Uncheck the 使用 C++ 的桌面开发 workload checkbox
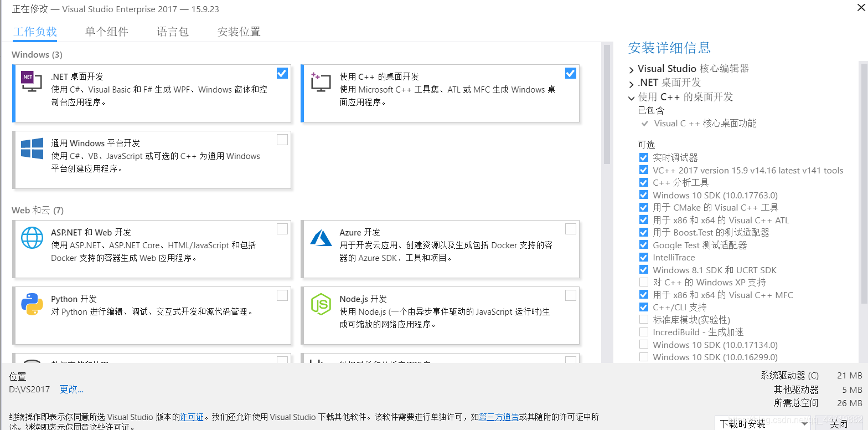Image resolution: width=868 pixels, height=430 pixels. [x=571, y=73]
